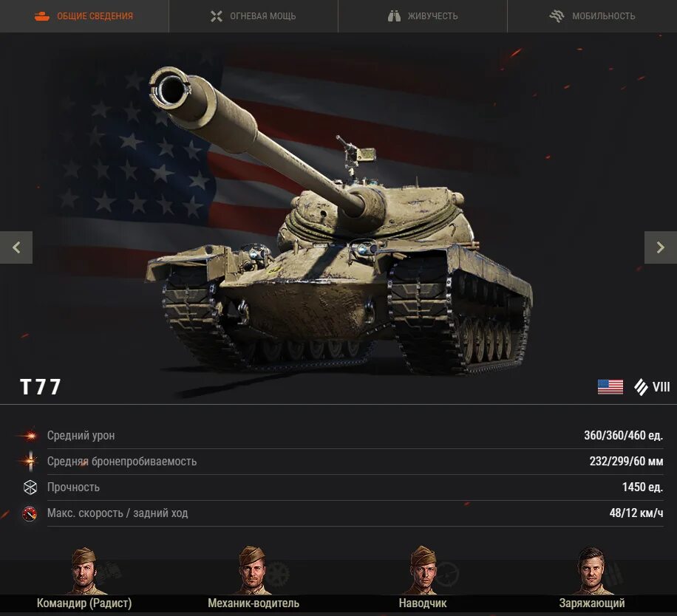Image resolution: width=677 pixels, height=616 pixels.
Task: Click the USA nation flag icon
Action: (610, 386)
